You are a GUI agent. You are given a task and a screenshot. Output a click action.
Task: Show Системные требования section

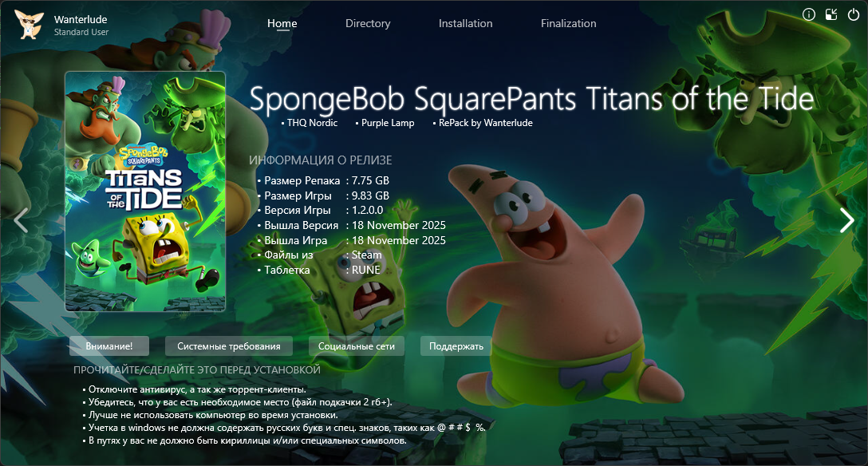tap(229, 346)
